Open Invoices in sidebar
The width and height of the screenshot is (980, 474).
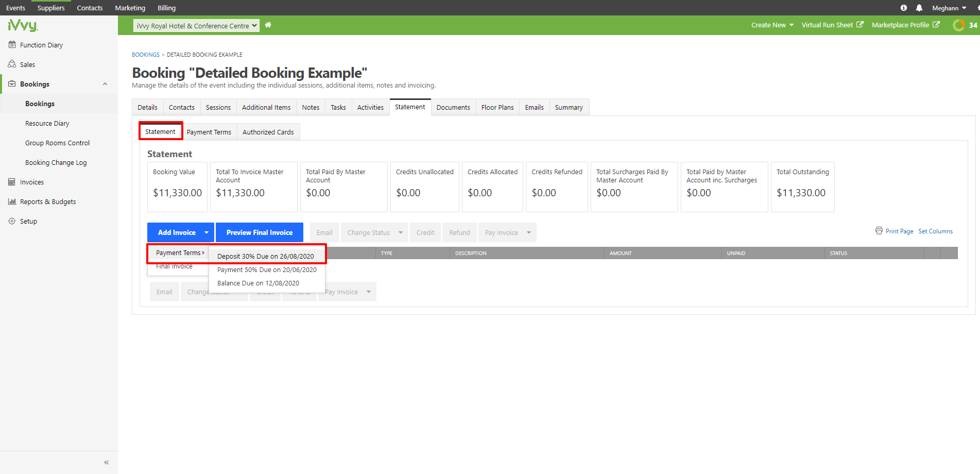pos(31,182)
